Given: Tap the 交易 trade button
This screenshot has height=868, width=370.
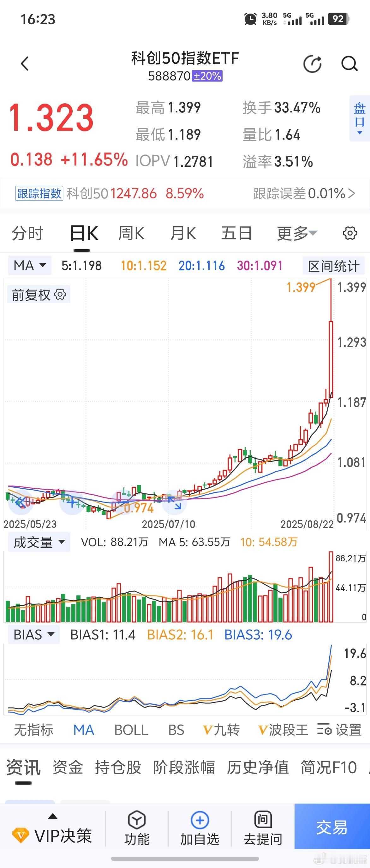Looking at the screenshot, I should pos(332,826).
